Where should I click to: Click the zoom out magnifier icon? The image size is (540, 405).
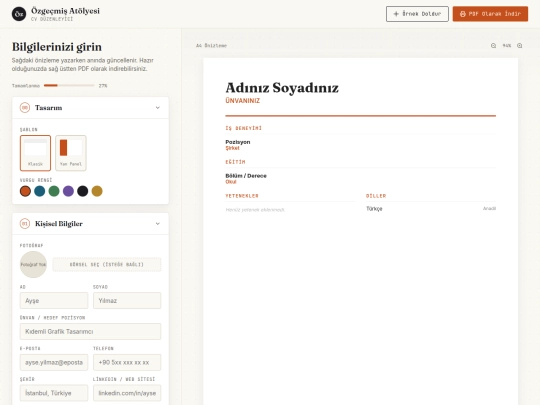pos(494,45)
